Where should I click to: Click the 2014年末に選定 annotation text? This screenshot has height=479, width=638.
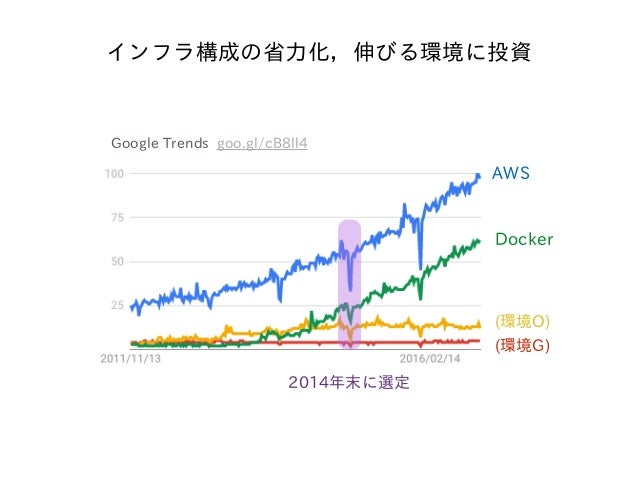[349, 383]
